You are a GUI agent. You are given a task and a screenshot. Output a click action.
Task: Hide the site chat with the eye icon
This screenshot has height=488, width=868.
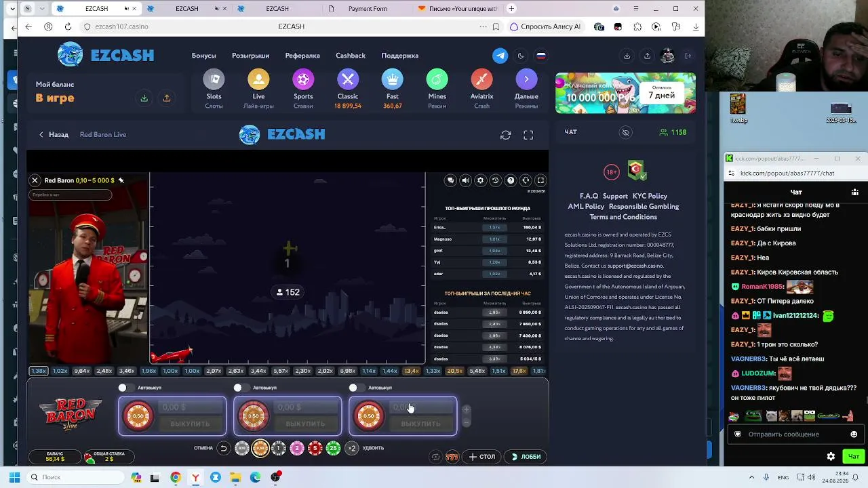(626, 132)
